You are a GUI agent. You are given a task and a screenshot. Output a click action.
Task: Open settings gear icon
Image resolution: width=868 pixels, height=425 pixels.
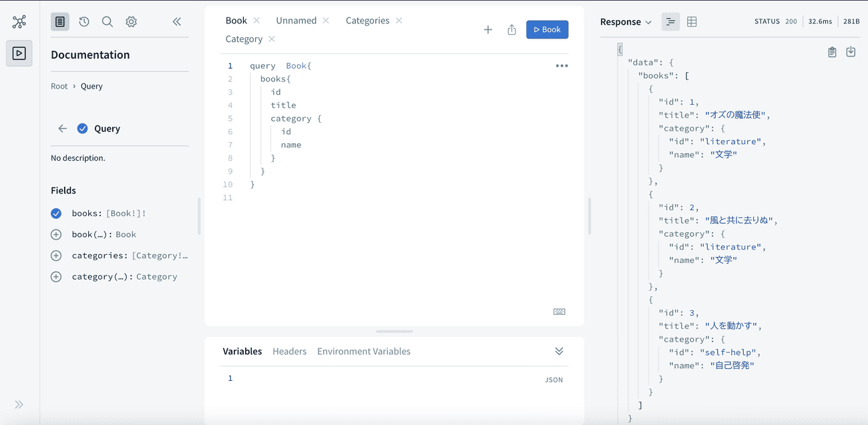[x=132, y=22]
